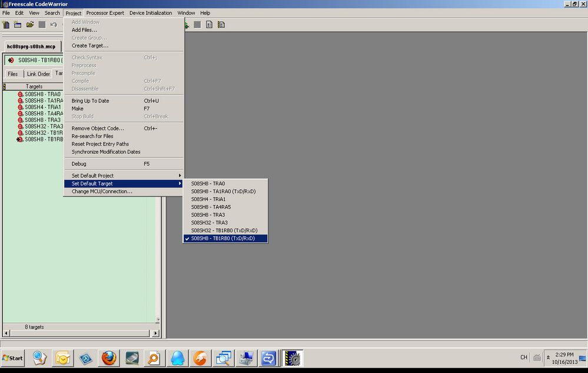Open the QQ penguin taskbar icon
The image size is (588, 373).
[x=177, y=358]
